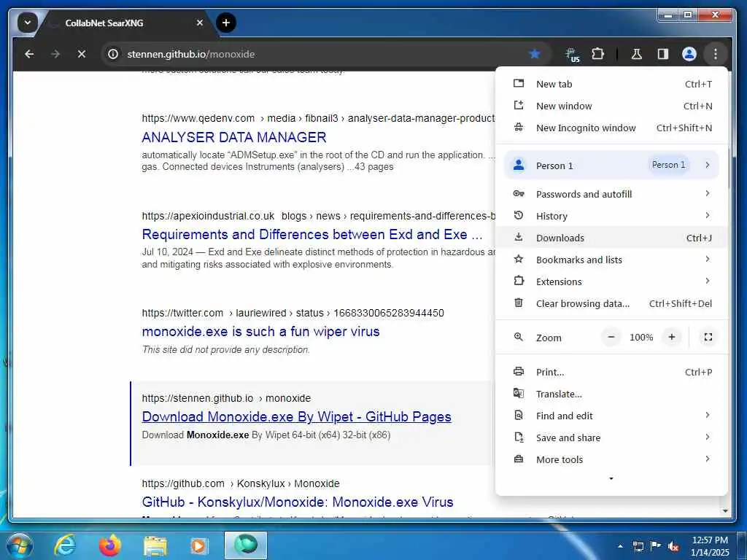
Task: Open the network tray icon
Action: [638, 546]
